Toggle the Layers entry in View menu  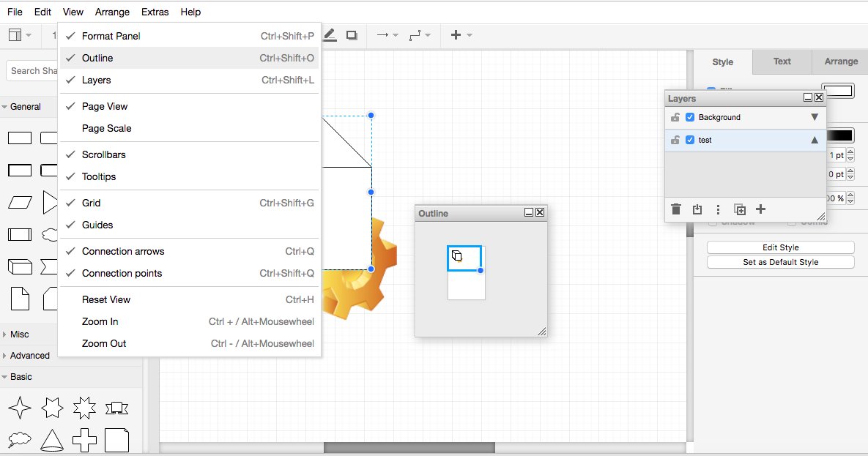pos(189,81)
